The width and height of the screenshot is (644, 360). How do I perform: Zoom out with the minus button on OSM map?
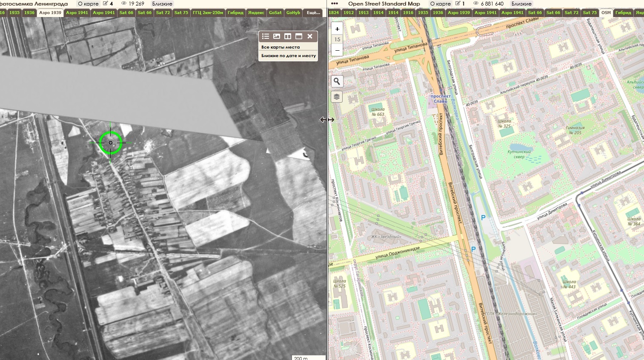coord(337,50)
